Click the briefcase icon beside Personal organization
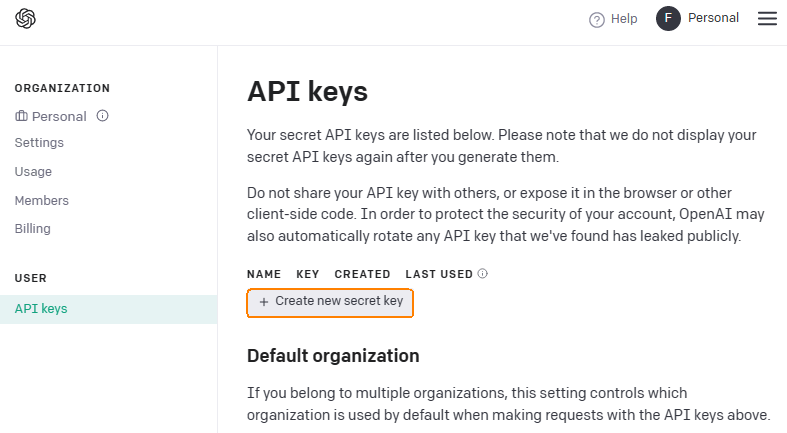787x433 pixels. click(x=21, y=116)
